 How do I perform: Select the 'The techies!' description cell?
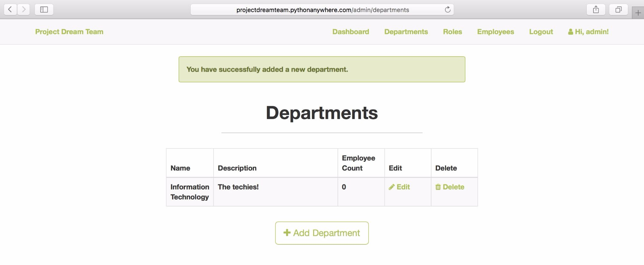pos(276,192)
